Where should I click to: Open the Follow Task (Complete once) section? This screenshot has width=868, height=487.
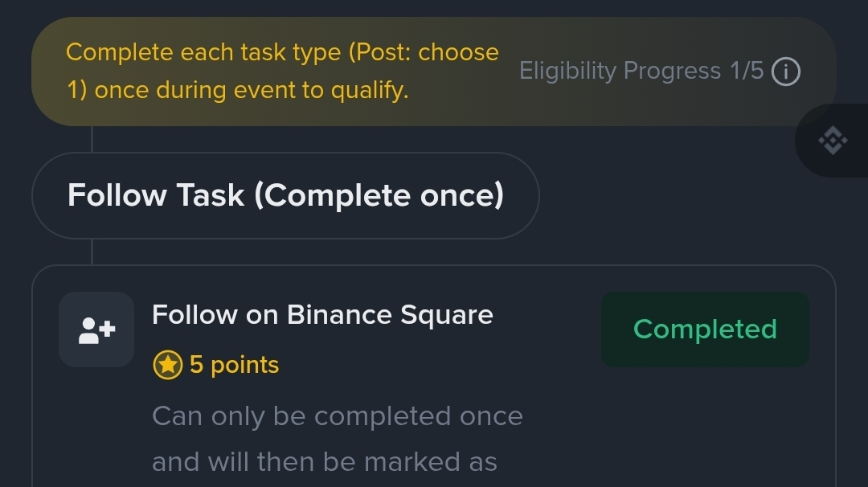[285, 195]
